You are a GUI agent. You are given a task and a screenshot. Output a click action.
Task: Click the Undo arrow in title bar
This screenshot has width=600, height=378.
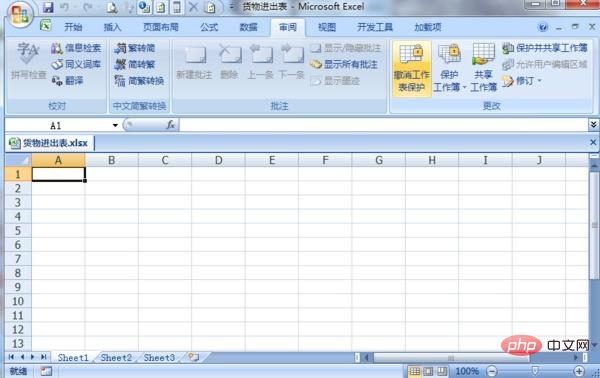click(x=65, y=7)
